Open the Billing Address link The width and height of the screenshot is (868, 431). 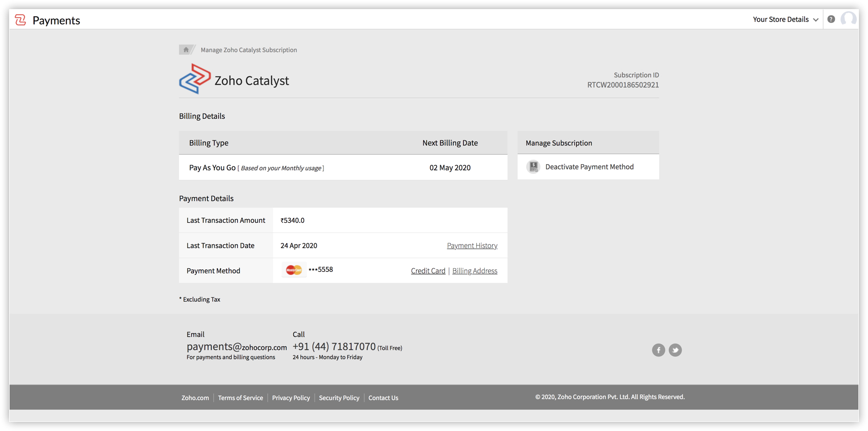click(475, 271)
